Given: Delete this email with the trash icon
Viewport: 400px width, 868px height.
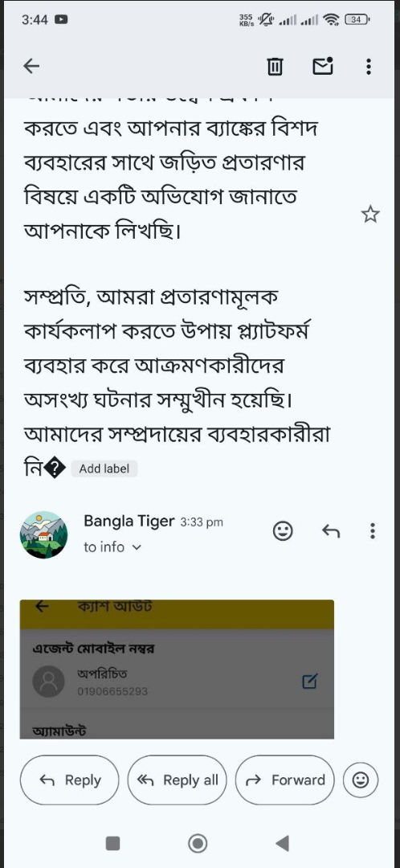Looking at the screenshot, I should 275,67.
